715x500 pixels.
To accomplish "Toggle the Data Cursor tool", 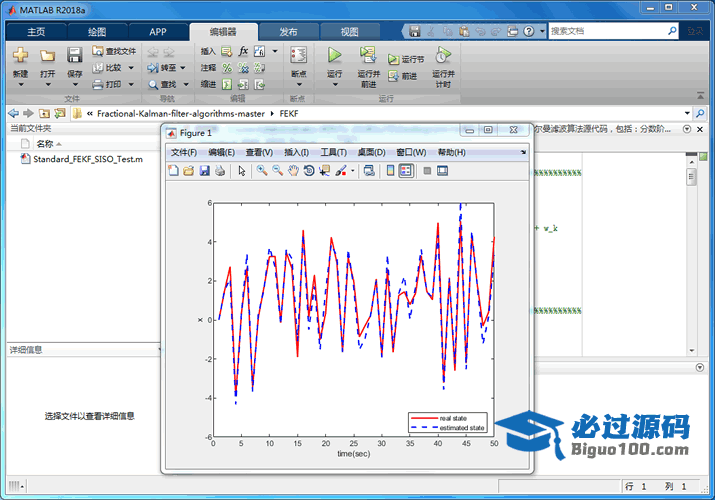I will (x=325, y=170).
